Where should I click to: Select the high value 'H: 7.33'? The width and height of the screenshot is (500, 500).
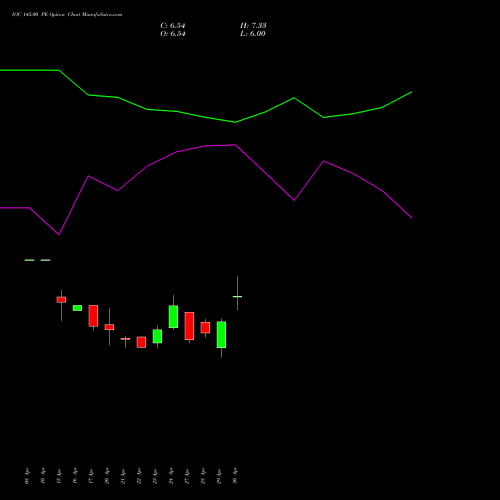253,26
